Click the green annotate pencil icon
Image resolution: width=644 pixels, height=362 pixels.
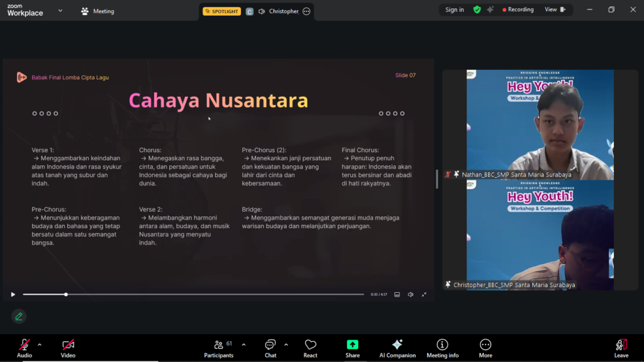click(19, 316)
